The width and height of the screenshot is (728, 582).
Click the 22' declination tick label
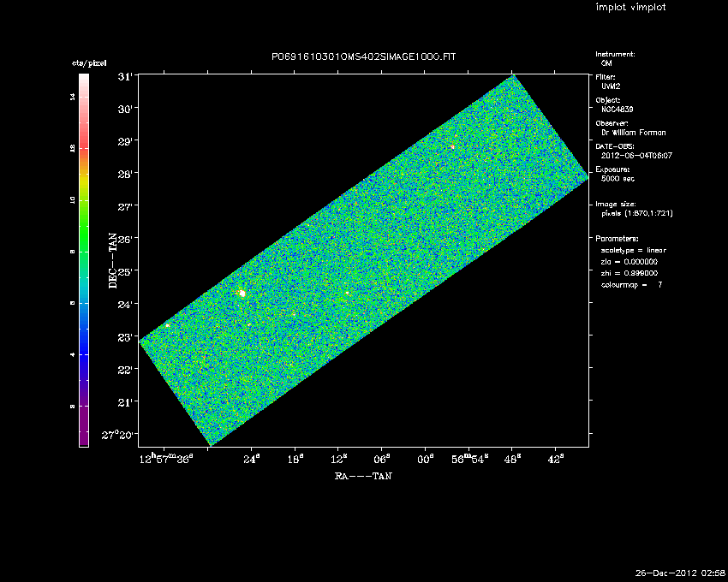tap(126, 371)
